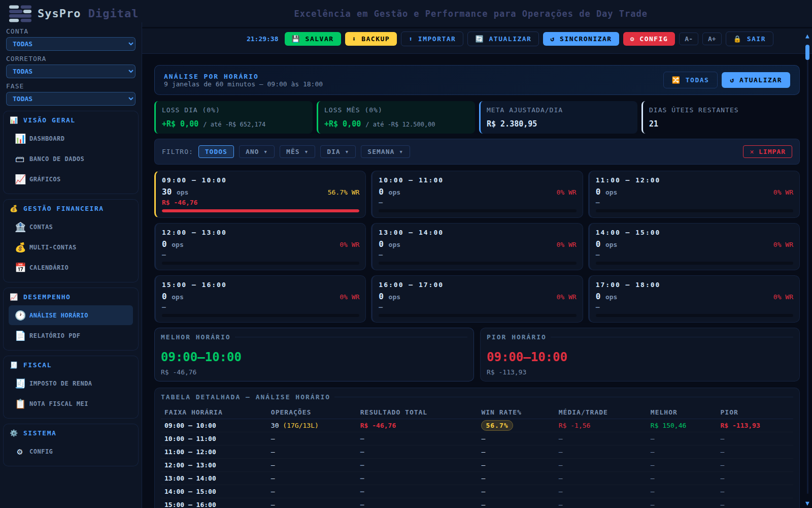Image resolution: width=812 pixels, height=508 pixels.
Task: Click the scrollbar down arrow
Action: click(x=807, y=503)
